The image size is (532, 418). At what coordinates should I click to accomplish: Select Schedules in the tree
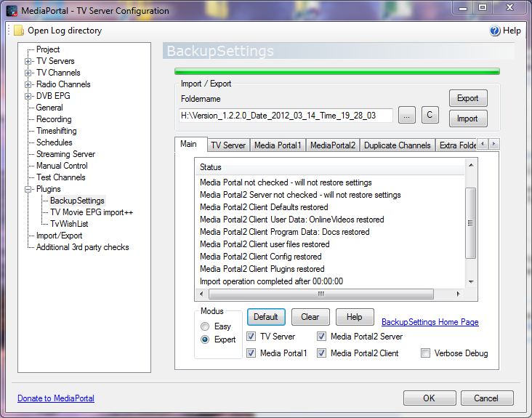pos(55,142)
